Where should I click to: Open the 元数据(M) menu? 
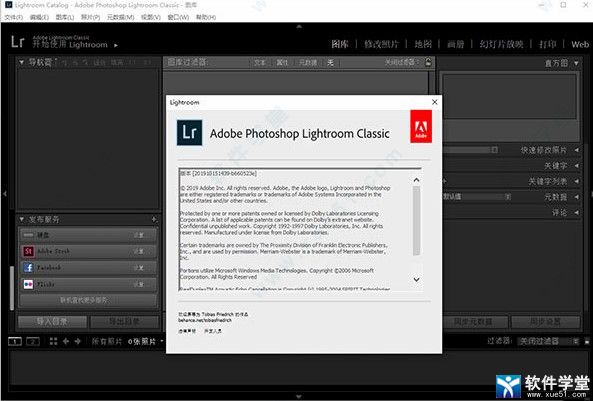120,17
